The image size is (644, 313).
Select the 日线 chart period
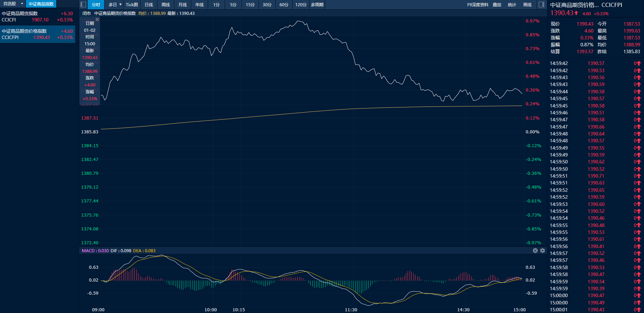click(149, 4)
